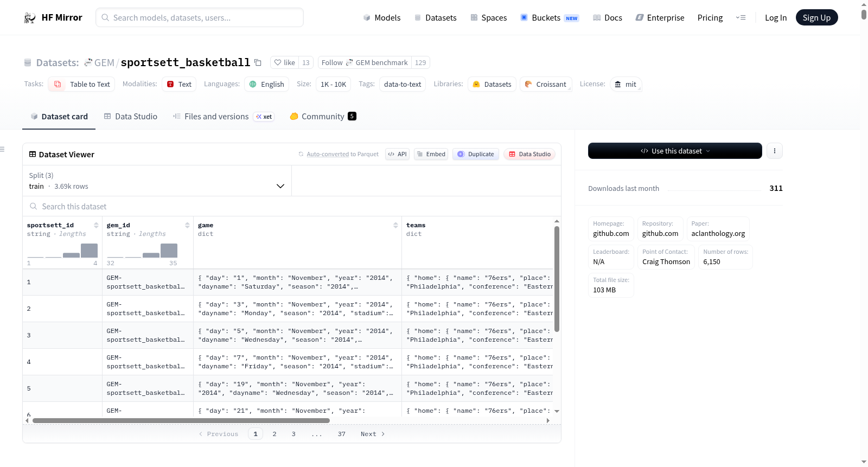Open the Dataset card tab
Screen dimensions: 868x467
coord(59,117)
